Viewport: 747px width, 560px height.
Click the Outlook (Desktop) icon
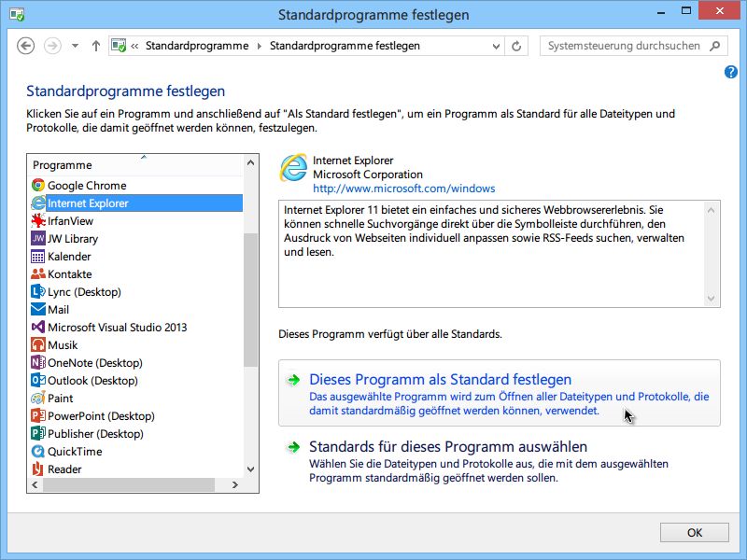(38, 380)
